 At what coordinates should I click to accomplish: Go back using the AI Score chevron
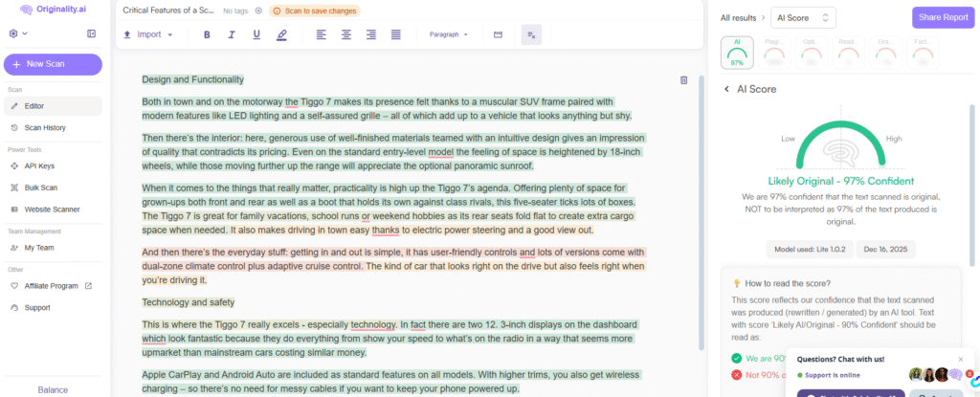click(726, 89)
